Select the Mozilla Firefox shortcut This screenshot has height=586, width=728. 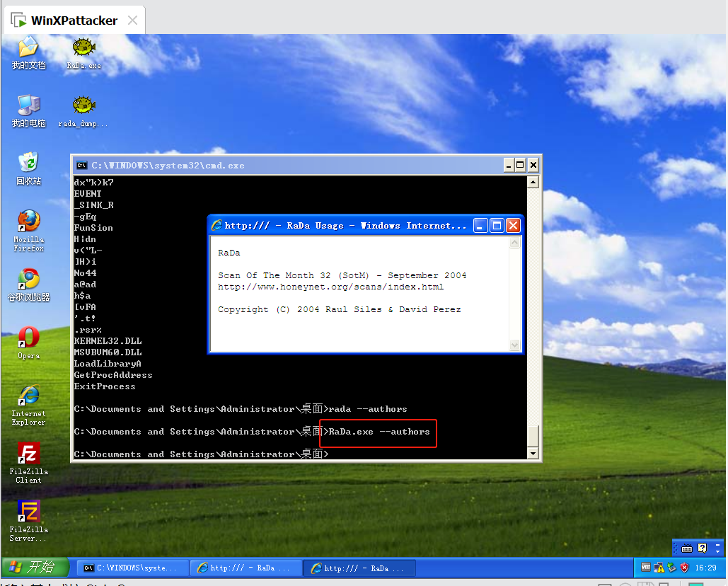pos(28,231)
